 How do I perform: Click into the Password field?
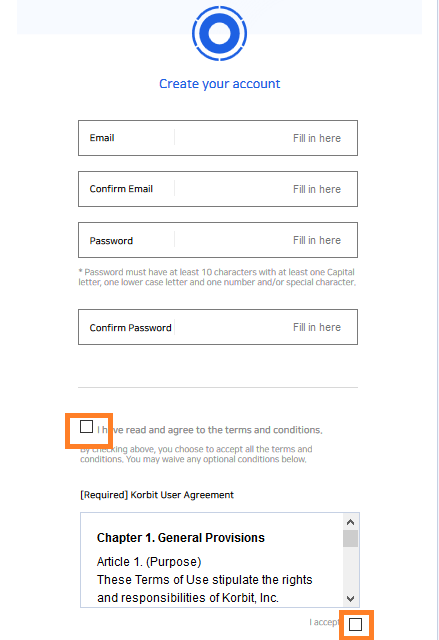click(x=218, y=240)
